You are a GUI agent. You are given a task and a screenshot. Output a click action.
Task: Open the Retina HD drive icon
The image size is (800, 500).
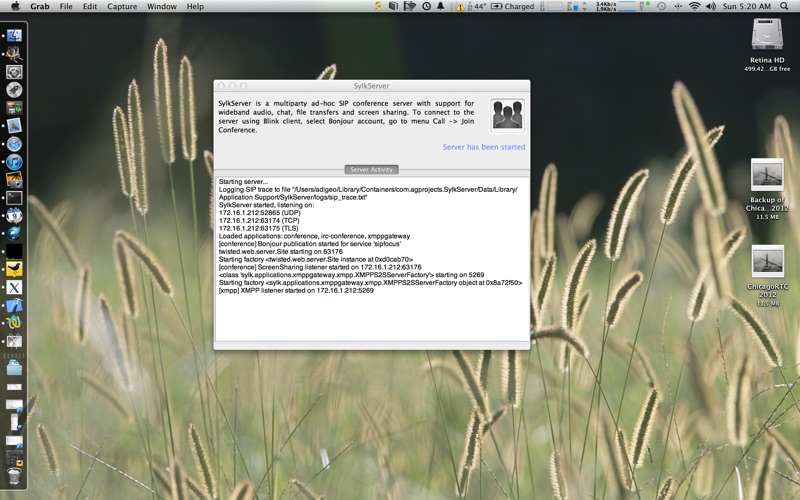point(767,37)
